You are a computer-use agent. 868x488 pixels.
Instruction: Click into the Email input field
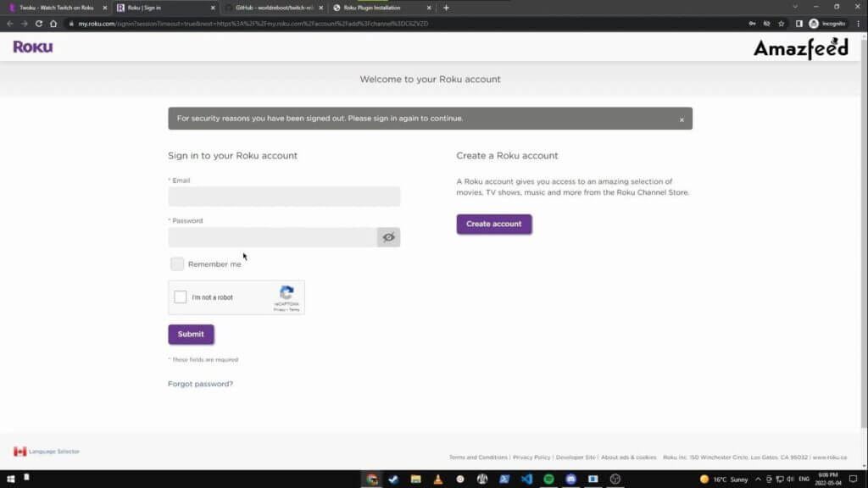pos(284,197)
